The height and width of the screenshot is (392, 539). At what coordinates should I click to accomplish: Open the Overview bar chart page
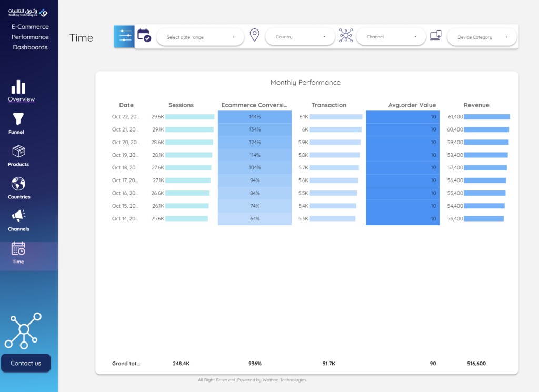(19, 91)
